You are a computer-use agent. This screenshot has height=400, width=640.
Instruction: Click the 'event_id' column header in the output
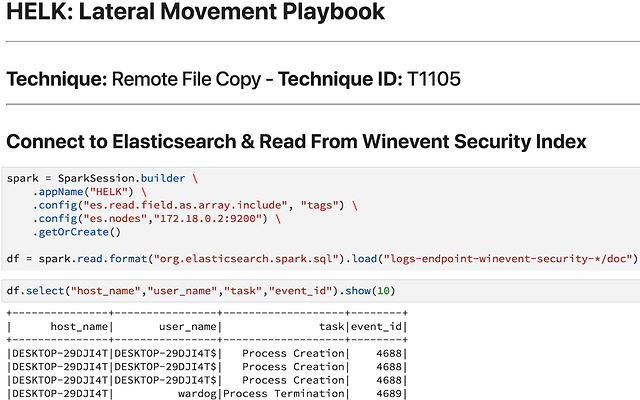click(x=376, y=327)
